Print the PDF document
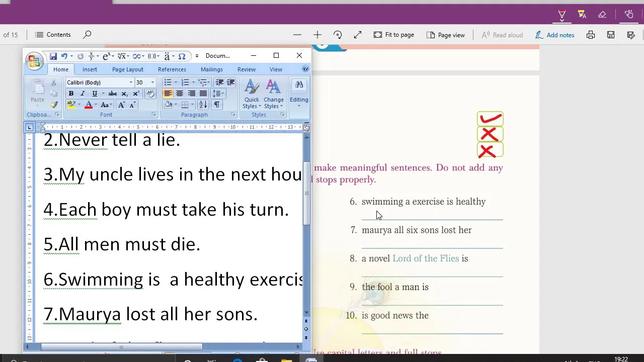Image resolution: width=644 pixels, height=362 pixels. [x=591, y=35]
